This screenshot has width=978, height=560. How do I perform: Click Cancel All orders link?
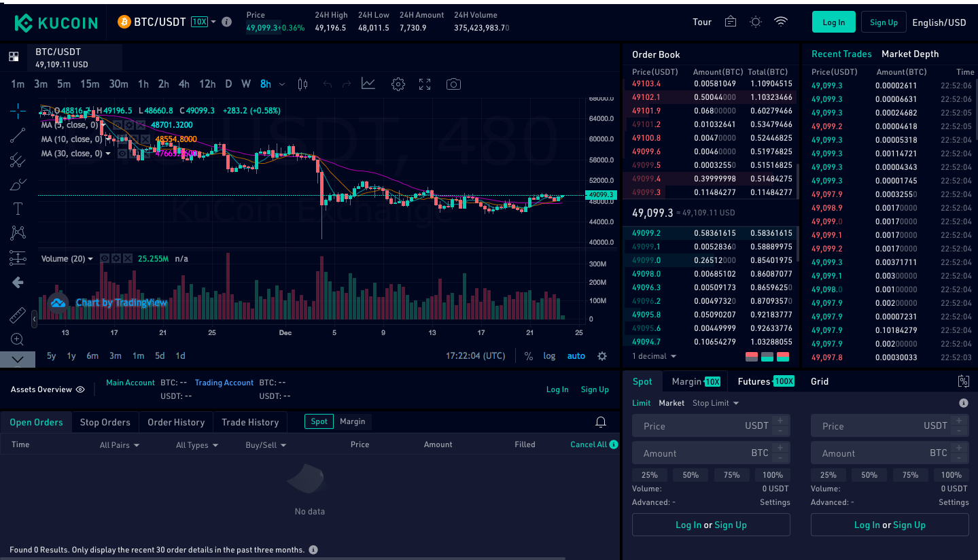(x=589, y=444)
